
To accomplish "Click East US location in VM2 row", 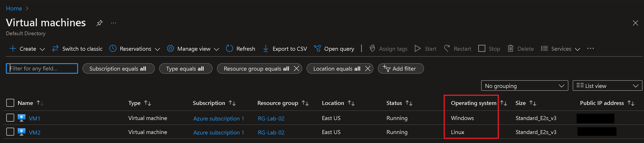I will 331,132.
